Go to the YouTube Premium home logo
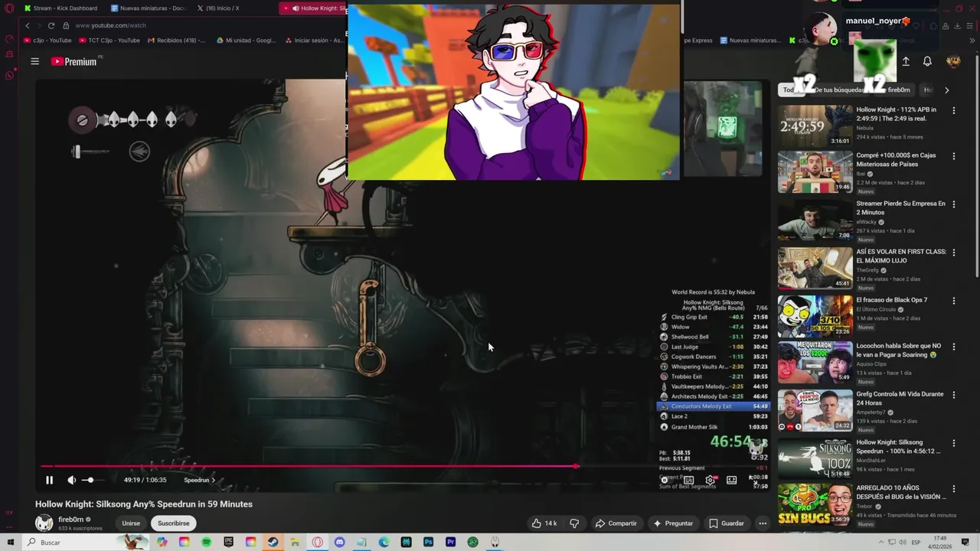The image size is (980, 551). point(73,61)
